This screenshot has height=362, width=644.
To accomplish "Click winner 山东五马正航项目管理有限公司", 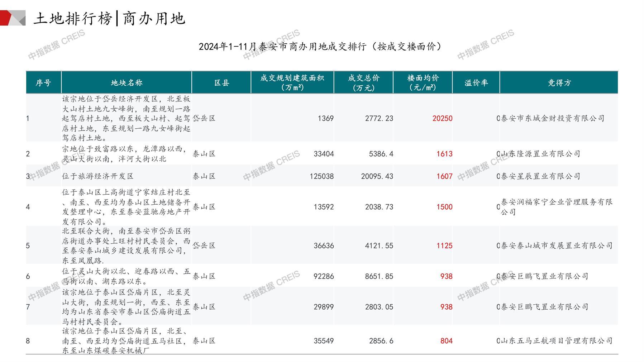I will (556, 341).
